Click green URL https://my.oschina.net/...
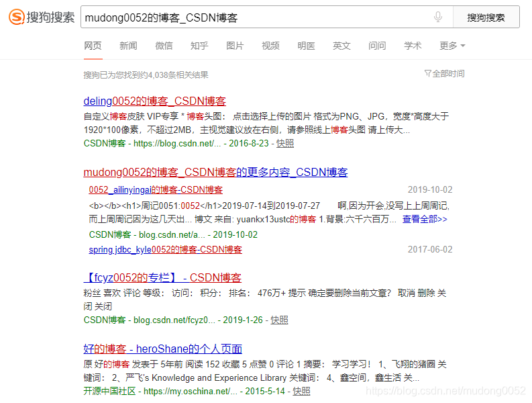The image size is (532, 403). click(x=191, y=391)
